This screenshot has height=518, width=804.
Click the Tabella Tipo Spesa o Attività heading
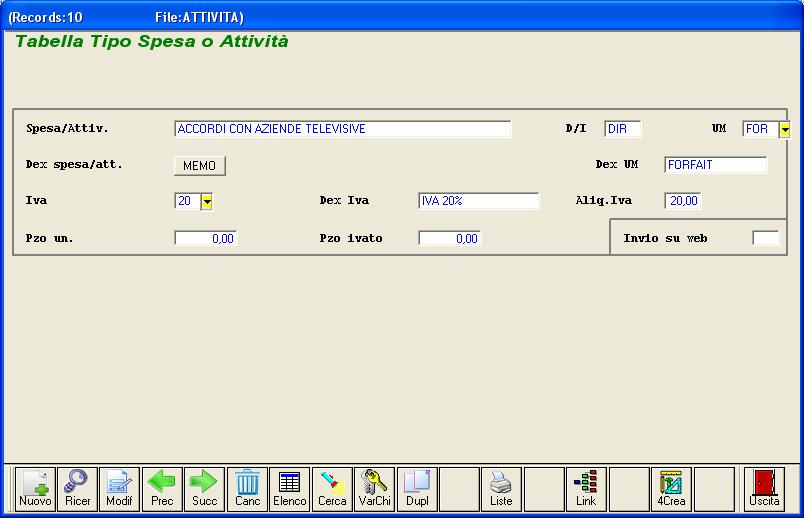[x=152, y=41]
